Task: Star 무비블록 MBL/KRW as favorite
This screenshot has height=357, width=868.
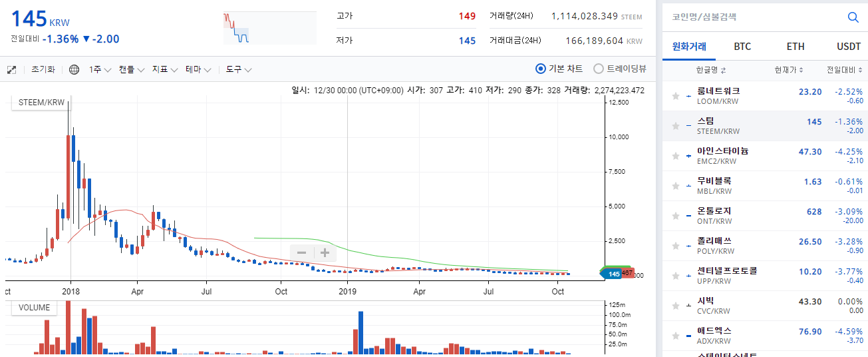Action: pos(676,186)
